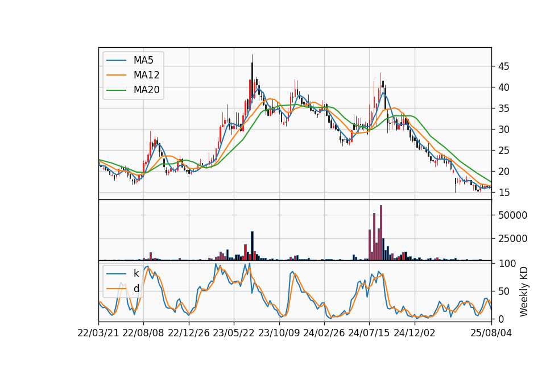
Task: Click the 24/07/15 date axis label
Action: coord(369,333)
